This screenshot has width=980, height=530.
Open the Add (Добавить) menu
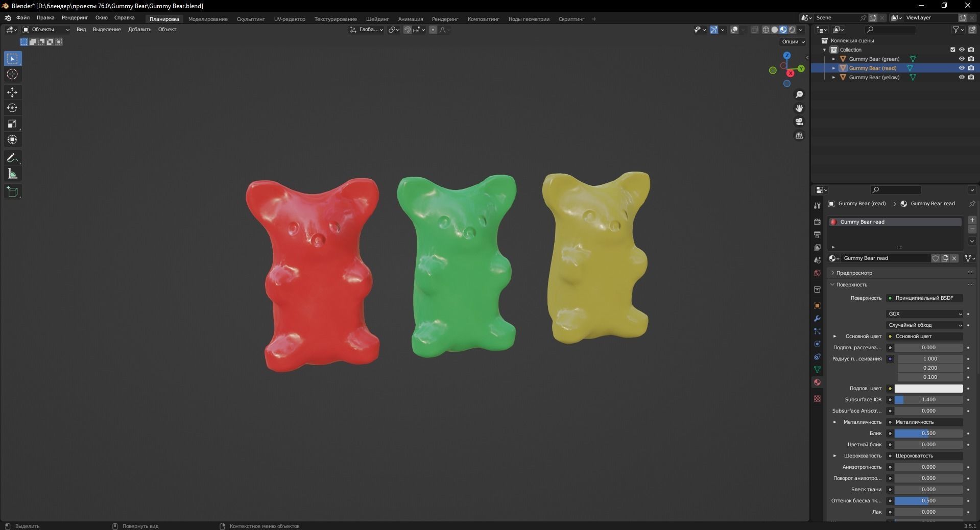[139, 30]
